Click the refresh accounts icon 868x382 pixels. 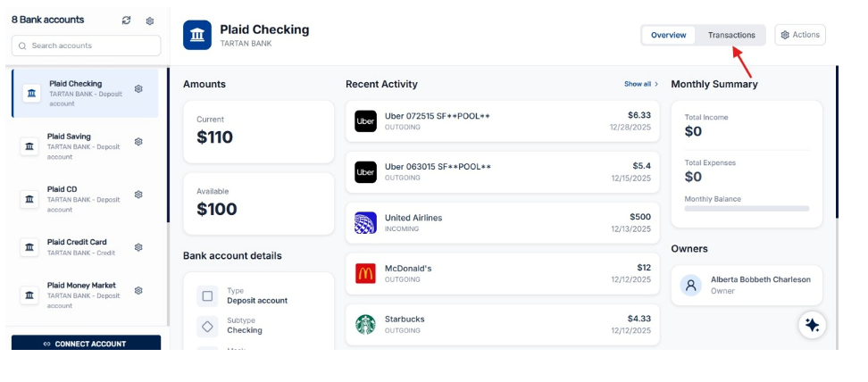click(x=126, y=21)
